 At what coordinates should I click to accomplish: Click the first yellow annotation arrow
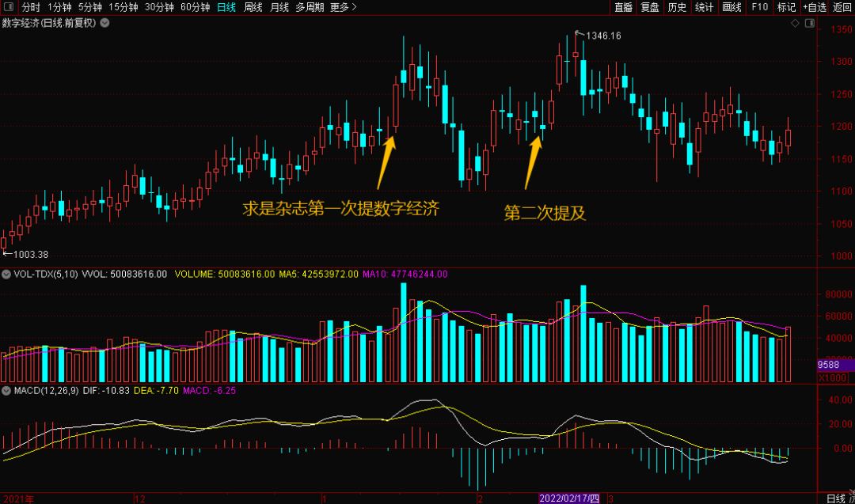tap(386, 164)
